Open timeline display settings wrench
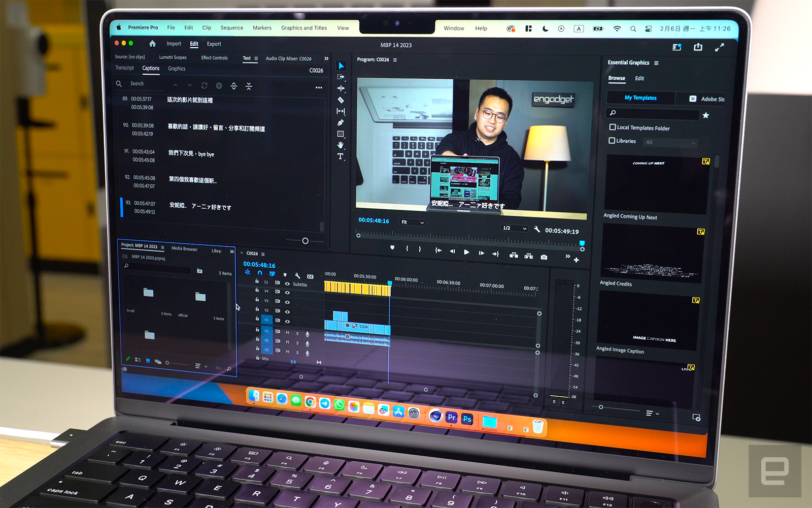This screenshot has width=812, height=508. click(x=297, y=275)
